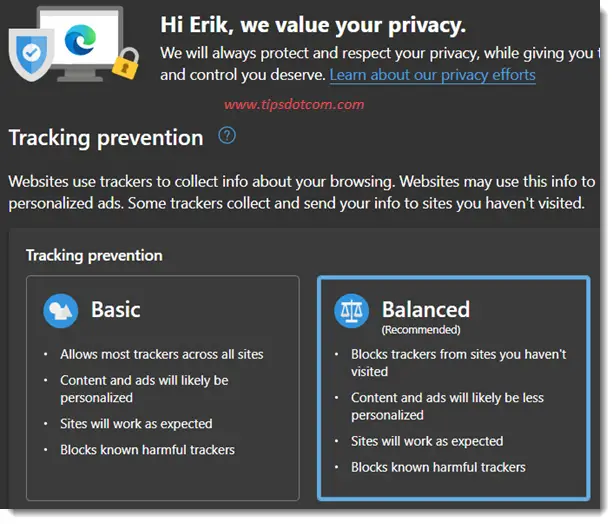Click 'Blocks known harmful trackers' in Basic card
The height and width of the screenshot is (524, 615).
point(147,449)
